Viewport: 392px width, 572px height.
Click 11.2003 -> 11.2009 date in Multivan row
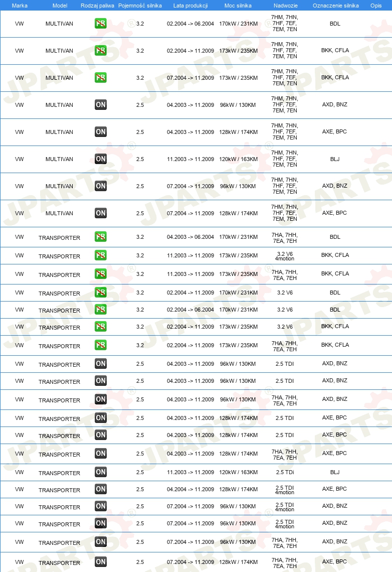[190, 159]
